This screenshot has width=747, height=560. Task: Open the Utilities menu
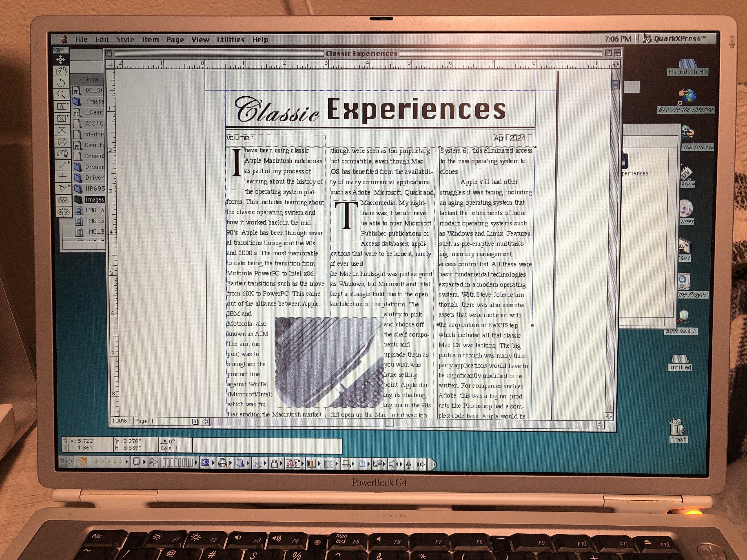pyautogui.click(x=231, y=40)
